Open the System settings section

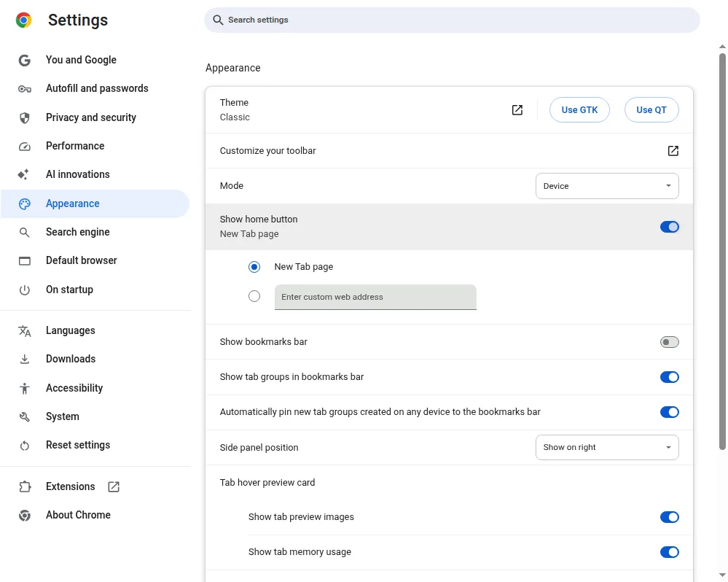[95, 416]
